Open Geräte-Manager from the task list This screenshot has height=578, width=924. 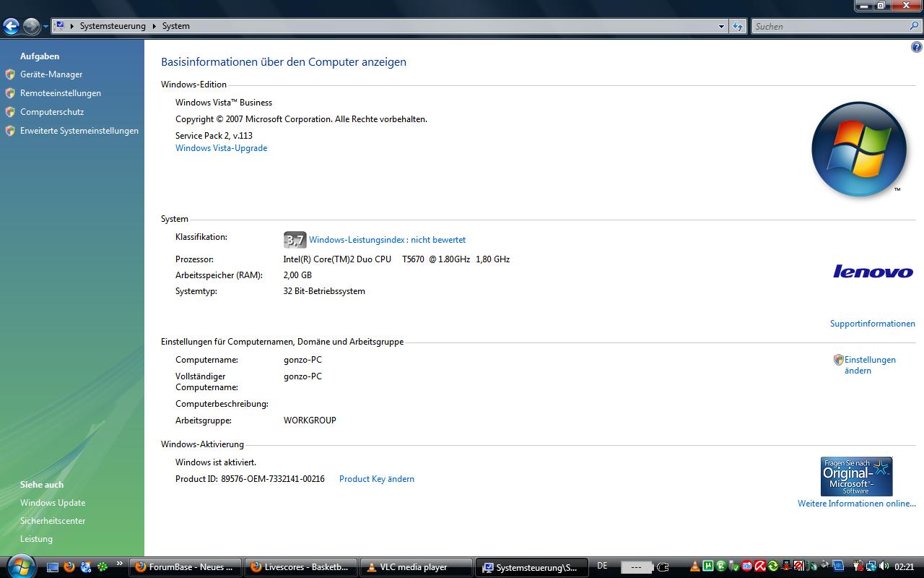click(x=51, y=74)
